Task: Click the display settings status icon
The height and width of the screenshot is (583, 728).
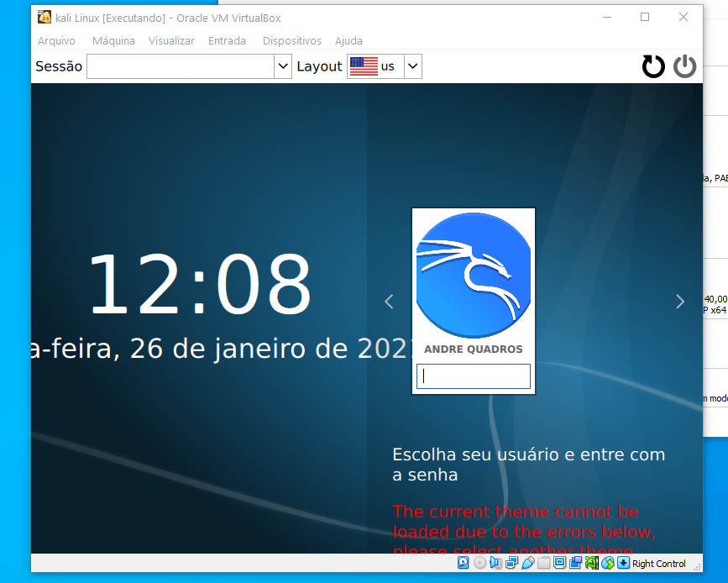Action: pyautogui.click(x=559, y=563)
